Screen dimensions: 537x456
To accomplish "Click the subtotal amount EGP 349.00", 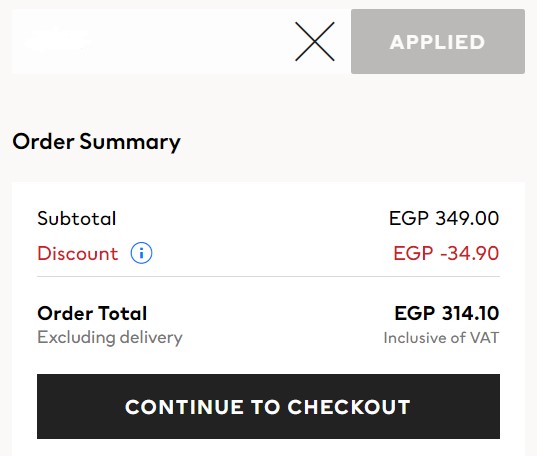I will tap(444, 218).
